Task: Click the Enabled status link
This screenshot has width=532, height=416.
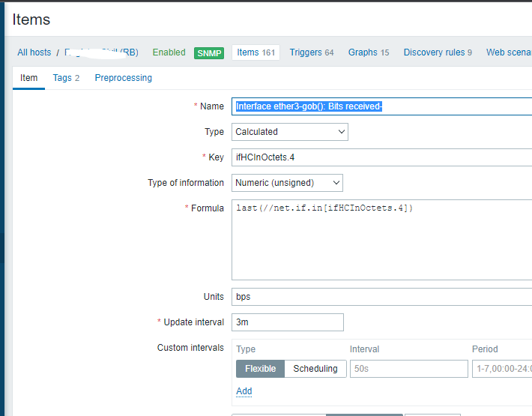Action: coord(169,52)
